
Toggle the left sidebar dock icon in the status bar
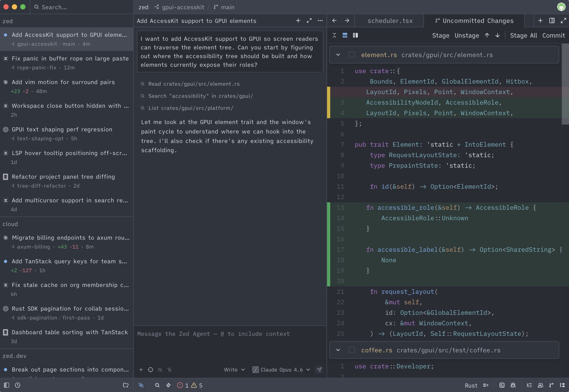tap(7, 385)
